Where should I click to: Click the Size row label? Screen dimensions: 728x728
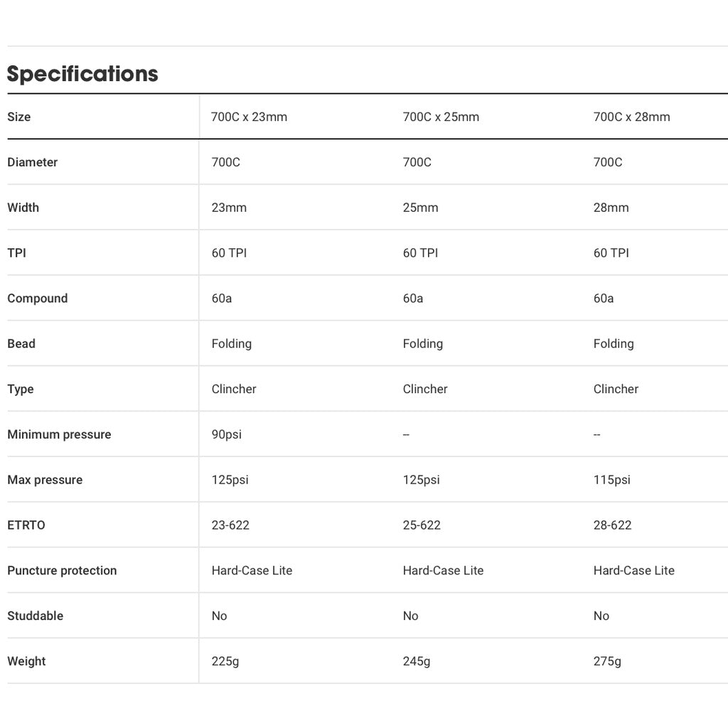click(x=19, y=117)
